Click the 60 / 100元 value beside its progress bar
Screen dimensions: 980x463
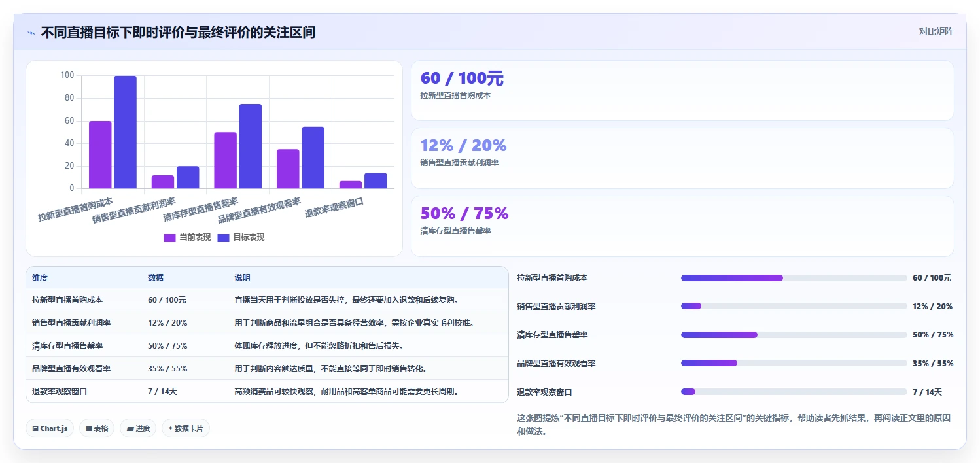(932, 278)
